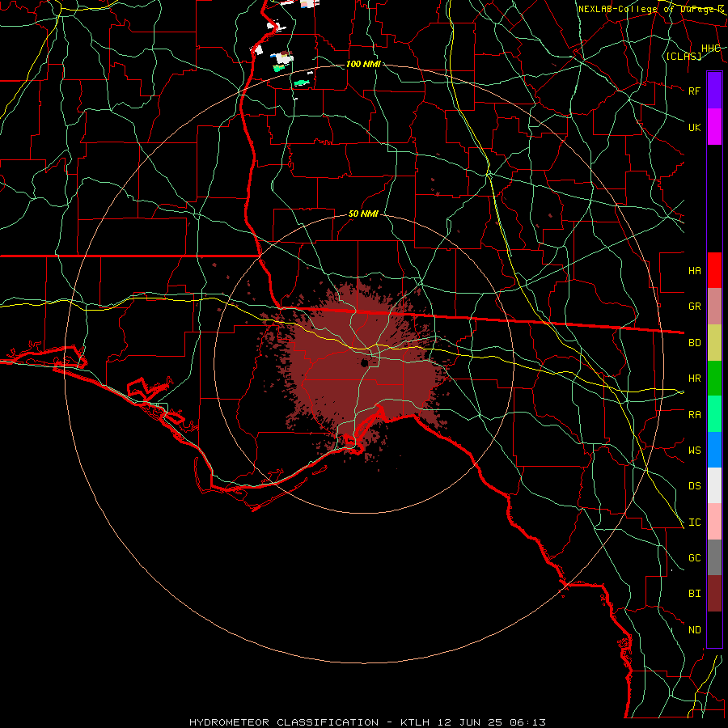Click the BI brown legend swatch
The width and height of the screenshot is (728, 728).
pyautogui.click(x=714, y=594)
